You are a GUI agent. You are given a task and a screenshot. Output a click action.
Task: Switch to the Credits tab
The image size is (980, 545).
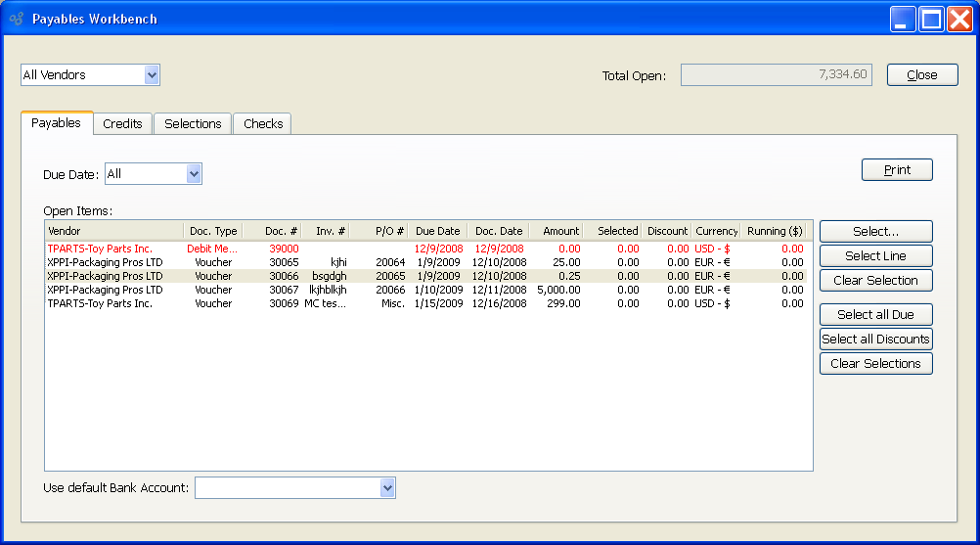pos(123,123)
